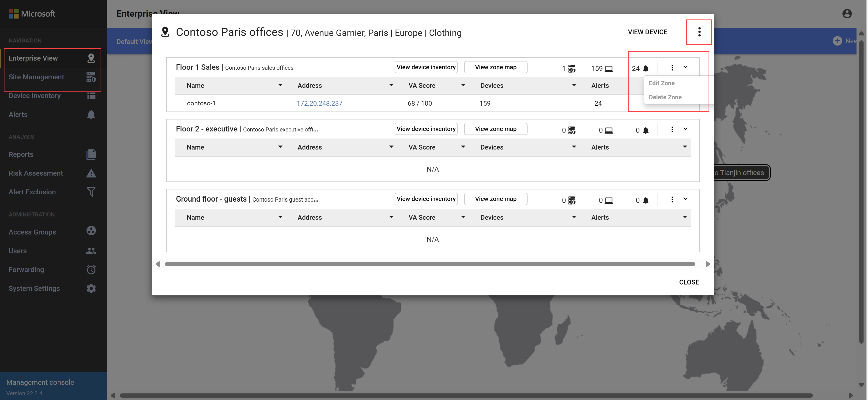Image resolution: width=868 pixels, height=400 pixels.
Task: Click the Alert Exclusion filter icon
Action: pyautogui.click(x=91, y=192)
